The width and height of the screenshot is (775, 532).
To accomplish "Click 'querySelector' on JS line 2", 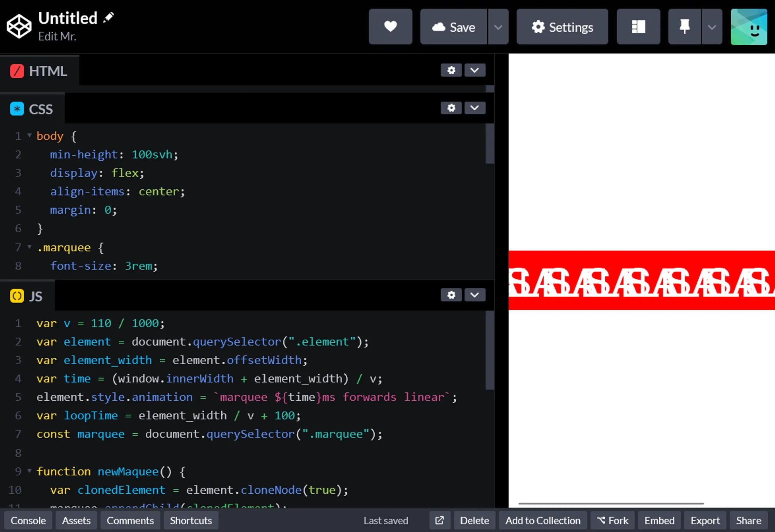I will coord(237,342).
